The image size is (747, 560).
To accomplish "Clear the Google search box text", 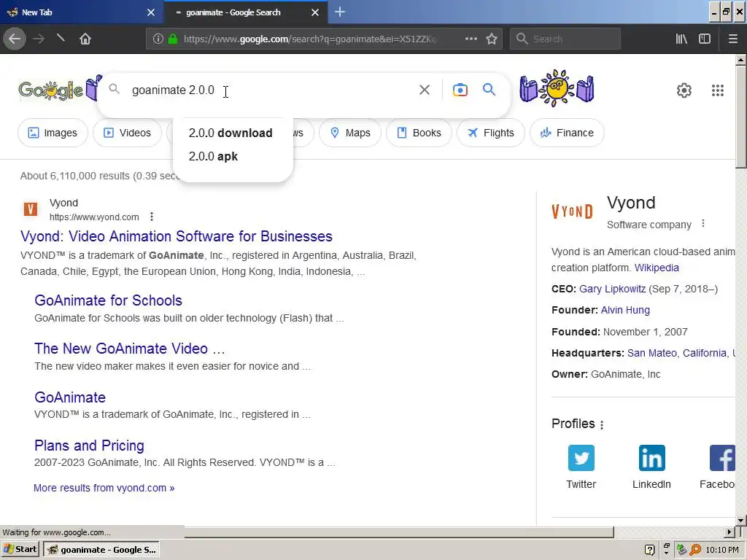I will pos(425,90).
